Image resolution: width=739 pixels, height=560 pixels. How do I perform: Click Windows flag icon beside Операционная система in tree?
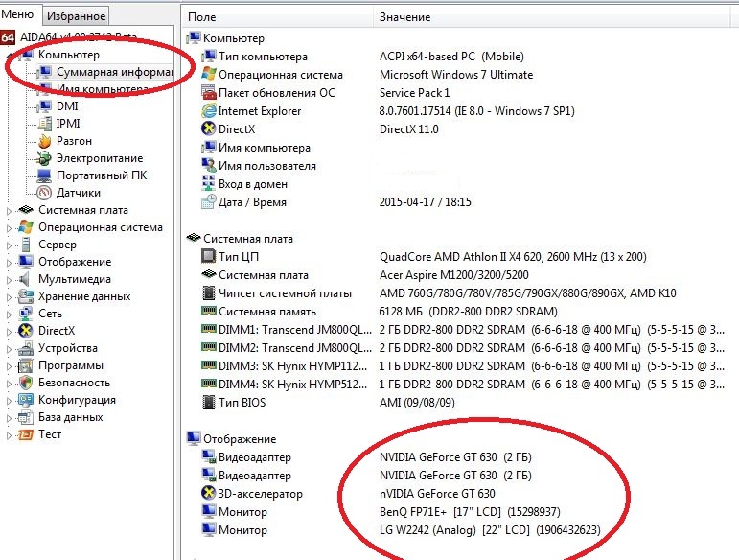click(x=26, y=227)
